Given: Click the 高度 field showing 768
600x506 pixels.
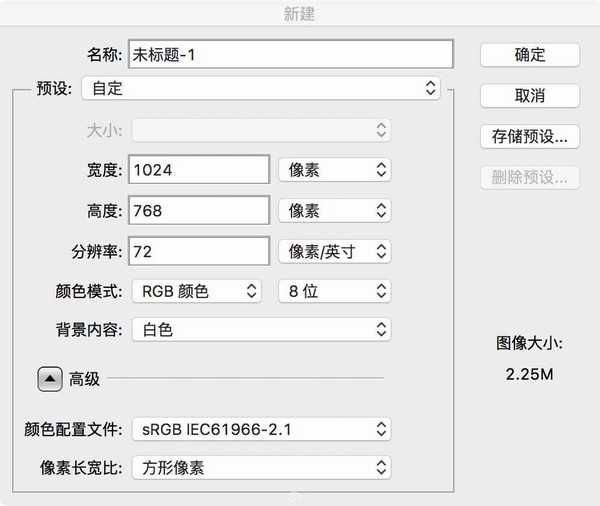Looking at the screenshot, I should click(x=200, y=211).
